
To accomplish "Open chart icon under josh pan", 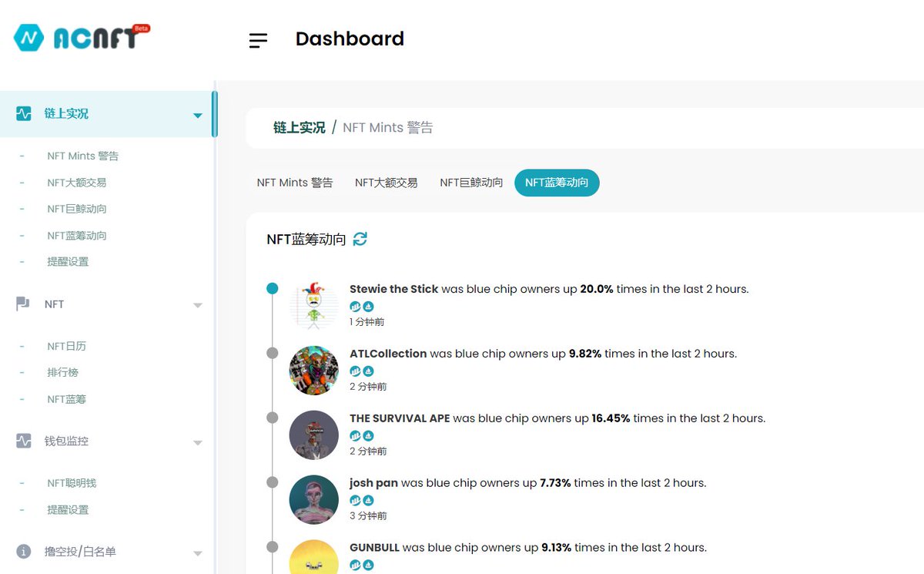I will point(355,501).
